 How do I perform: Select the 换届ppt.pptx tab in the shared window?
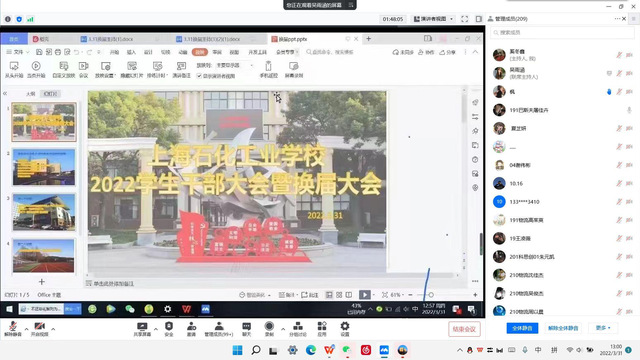[293, 39]
